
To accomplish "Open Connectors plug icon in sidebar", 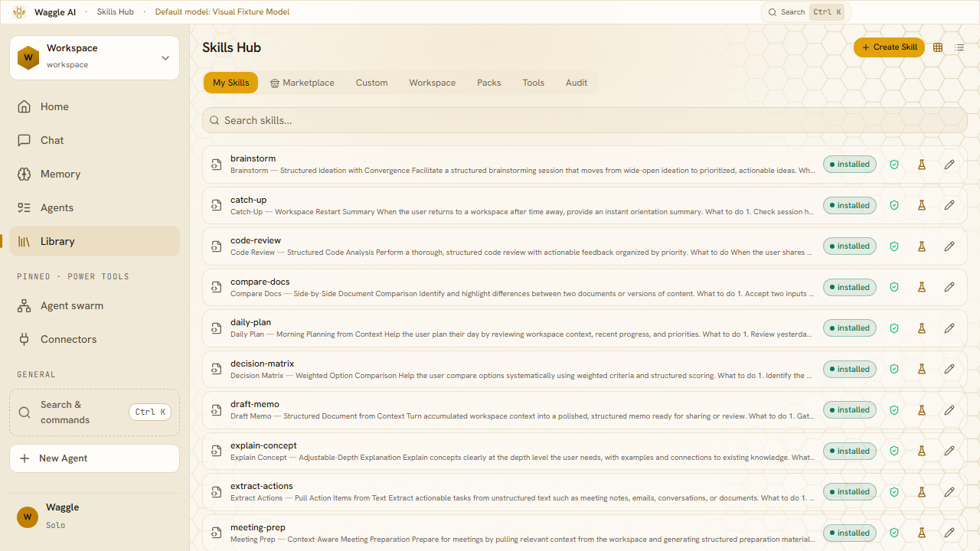I will coord(24,339).
